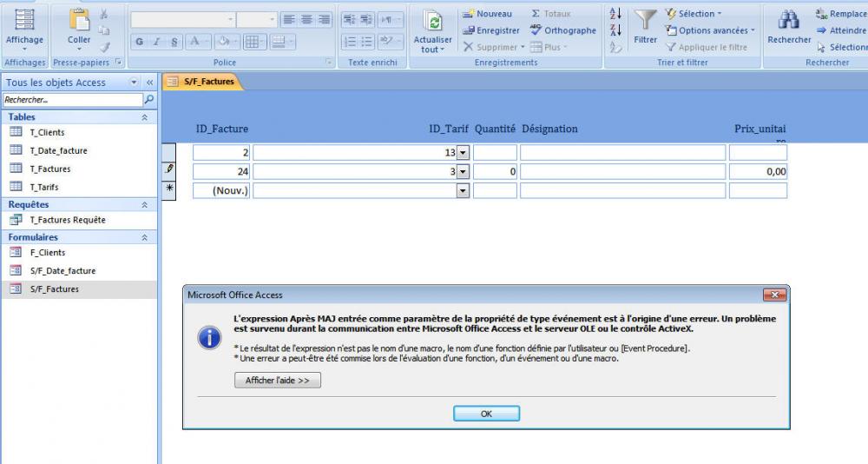Click Appliquer le filtre toggle
Viewport: 868px width, 464px height.
707,47
